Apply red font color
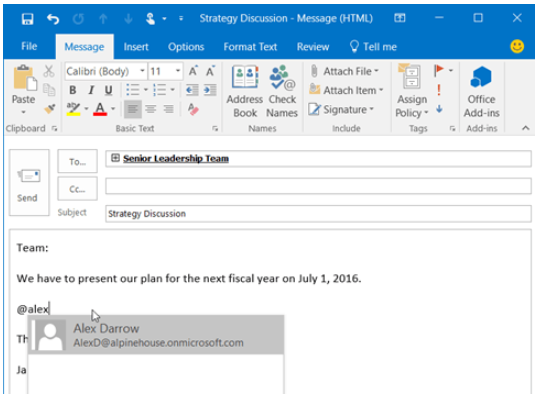 coord(100,109)
